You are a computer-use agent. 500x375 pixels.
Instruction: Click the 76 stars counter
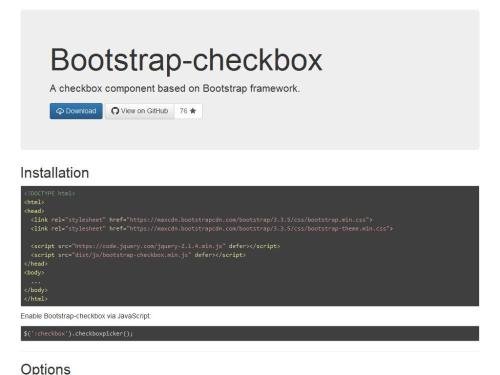188,111
